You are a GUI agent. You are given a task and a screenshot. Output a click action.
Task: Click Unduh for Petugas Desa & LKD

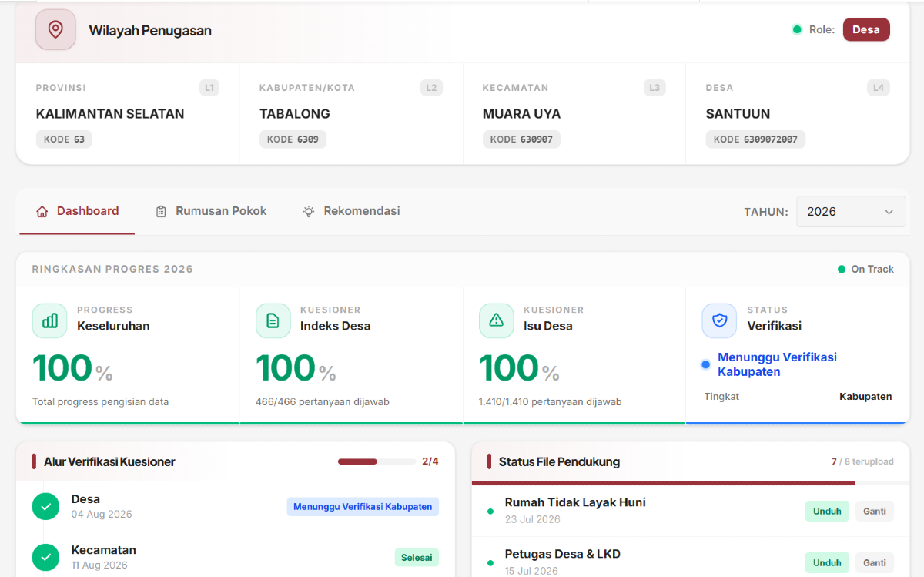pyautogui.click(x=827, y=562)
